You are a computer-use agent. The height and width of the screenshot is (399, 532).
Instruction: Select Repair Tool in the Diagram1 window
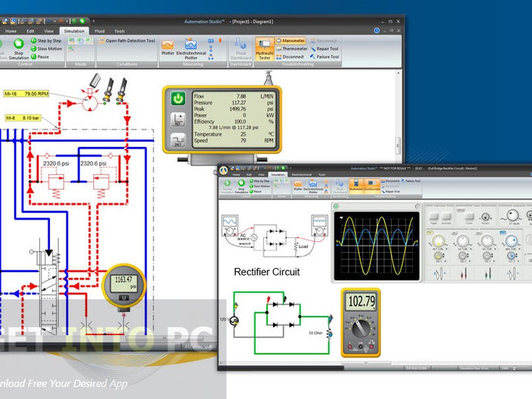tap(324, 49)
